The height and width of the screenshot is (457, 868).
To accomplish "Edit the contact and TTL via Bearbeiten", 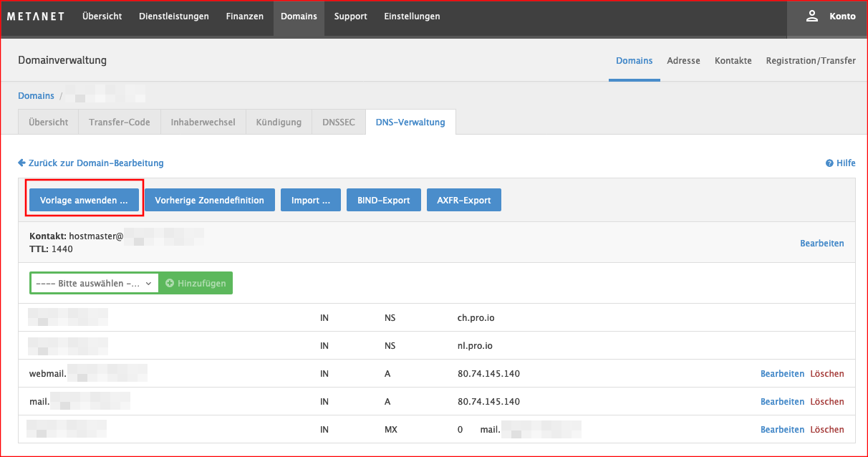I will (x=821, y=244).
